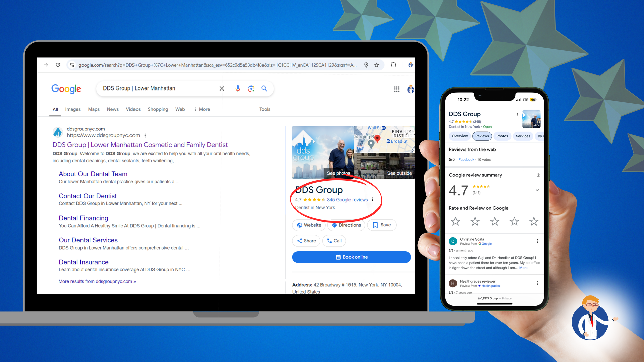Expand the 4.7 rating summary chevron
This screenshot has width=644, height=362.
tap(537, 190)
